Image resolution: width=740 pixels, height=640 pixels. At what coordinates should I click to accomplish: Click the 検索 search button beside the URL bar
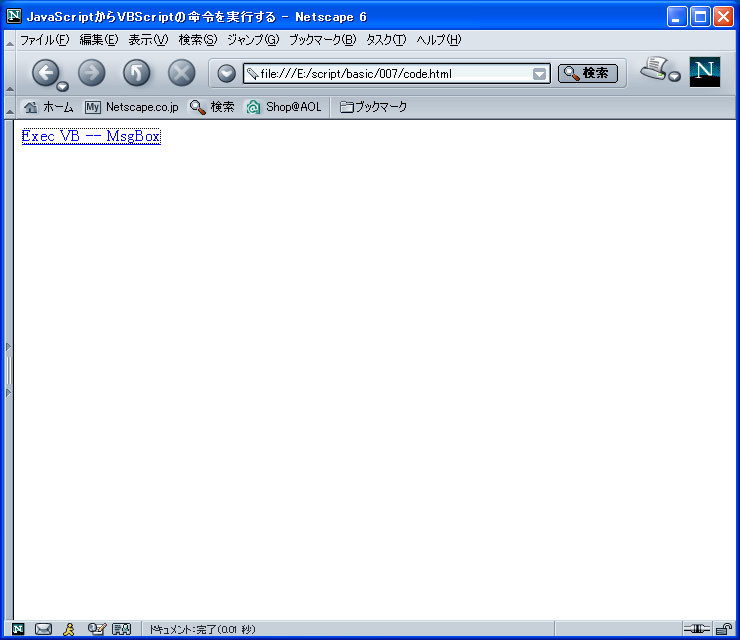(588, 73)
